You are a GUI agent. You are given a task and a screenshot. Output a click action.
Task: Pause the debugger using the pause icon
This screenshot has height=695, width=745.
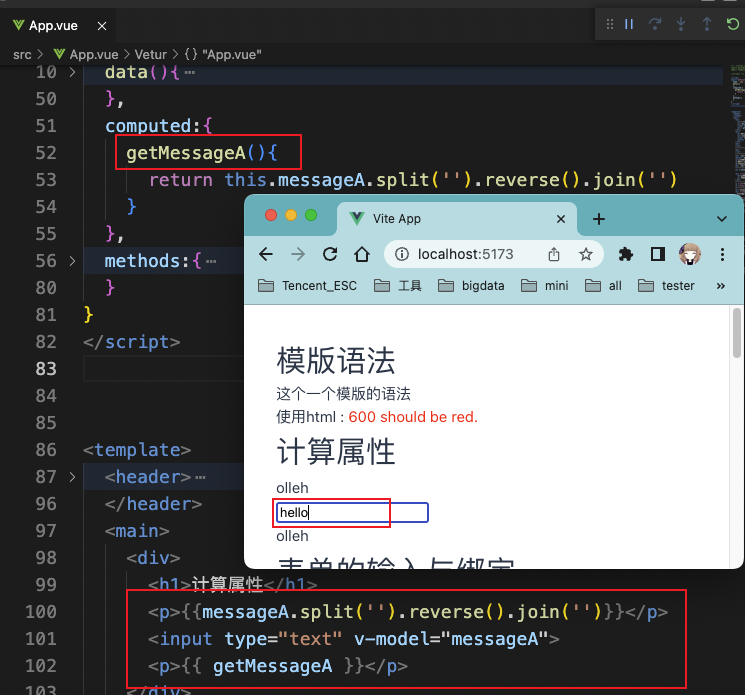pyautogui.click(x=629, y=24)
